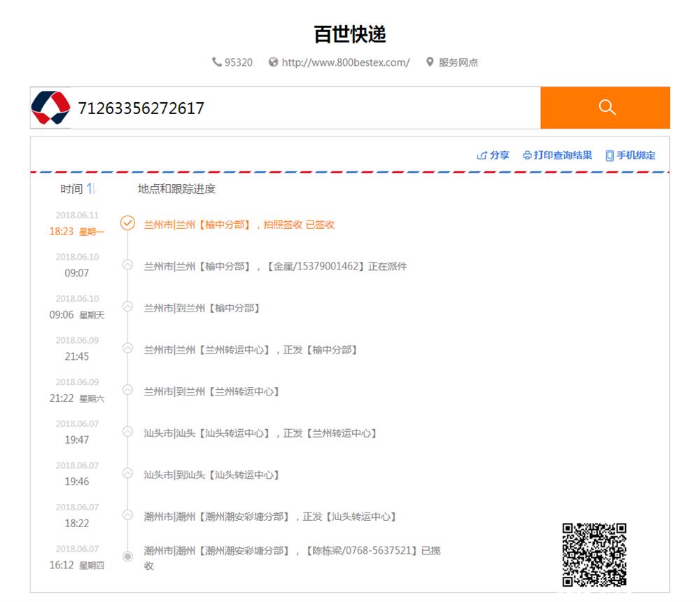700x602 pixels.
Task: Click 汕头市|到汕头【汕头转运中心】 entry
Action: pyautogui.click(x=211, y=475)
